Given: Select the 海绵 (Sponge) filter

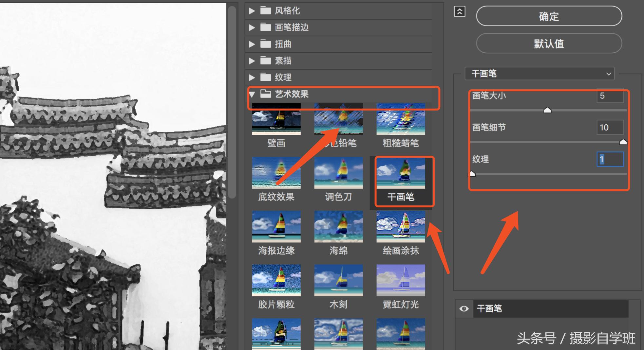Looking at the screenshot, I should pyautogui.click(x=338, y=226).
